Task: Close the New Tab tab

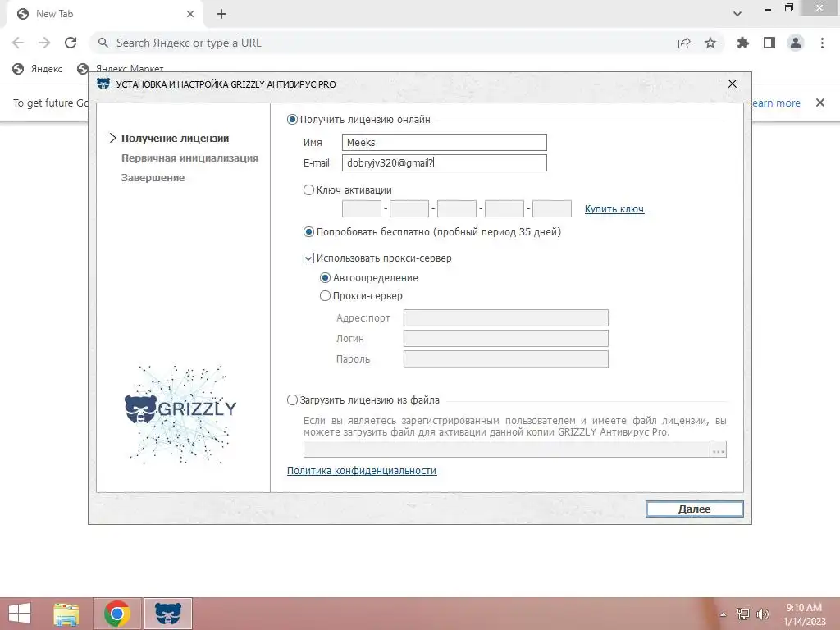Action: click(190, 14)
